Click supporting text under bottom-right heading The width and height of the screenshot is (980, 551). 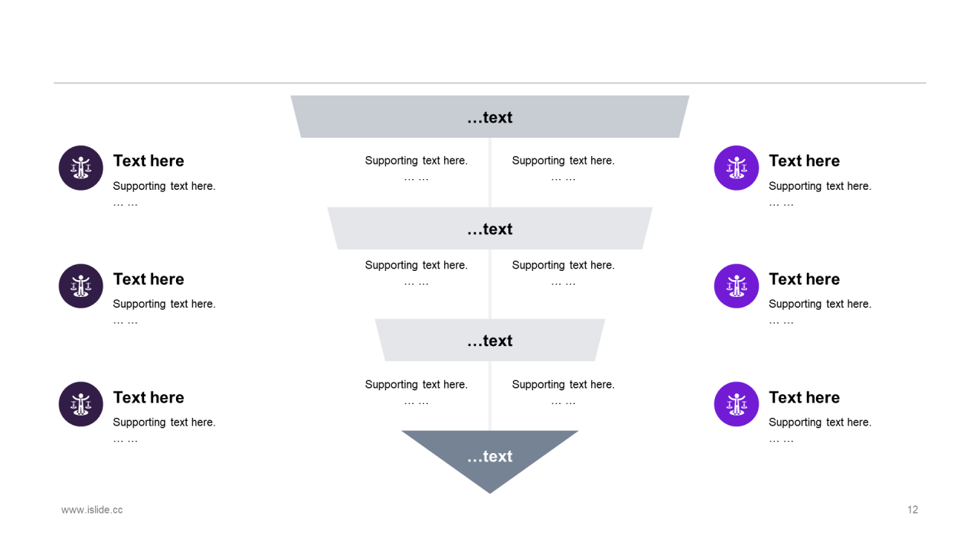pyautogui.click(x=819, y=422)
